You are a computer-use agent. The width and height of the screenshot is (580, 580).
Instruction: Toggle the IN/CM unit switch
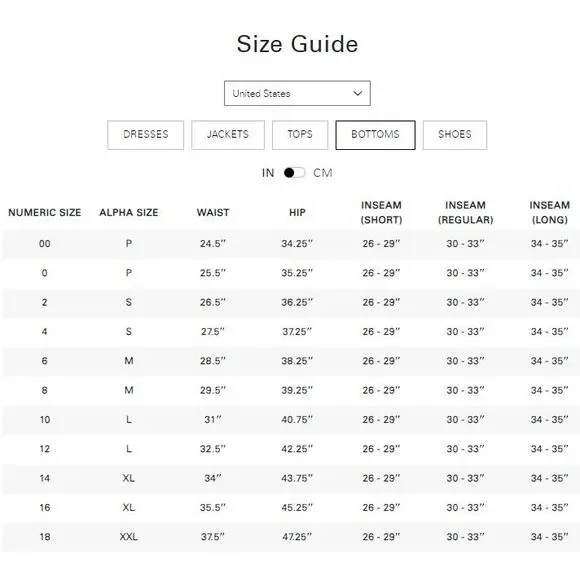coord(294,173)
